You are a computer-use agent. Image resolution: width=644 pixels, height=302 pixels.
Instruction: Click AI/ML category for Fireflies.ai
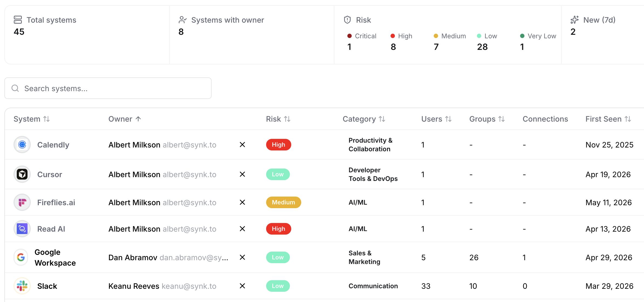pos(358,202)
